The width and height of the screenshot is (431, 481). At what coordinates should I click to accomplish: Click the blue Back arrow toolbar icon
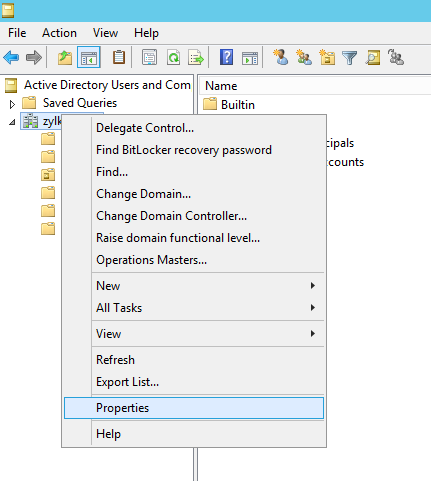11,58
